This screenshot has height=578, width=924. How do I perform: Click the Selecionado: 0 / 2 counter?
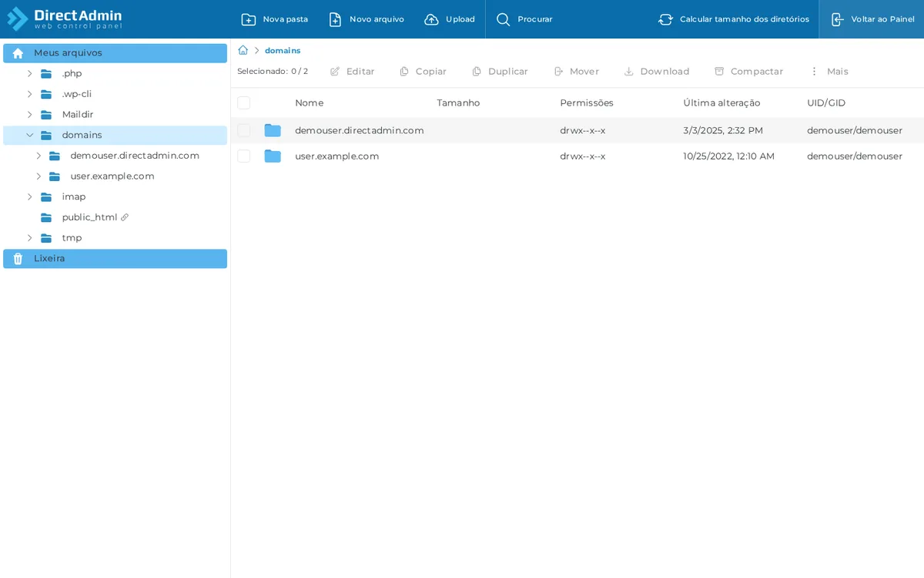pyautogui.click(x=273, y=71)
